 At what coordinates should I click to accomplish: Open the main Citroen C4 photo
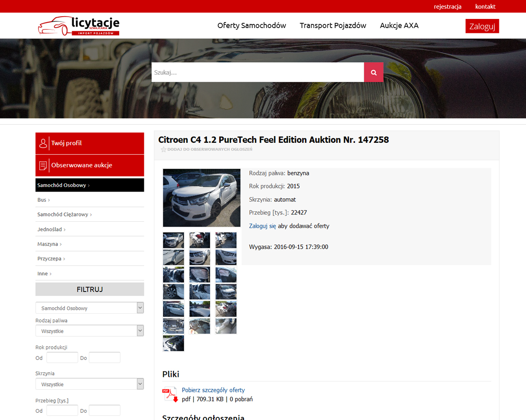tap(202, 198)
